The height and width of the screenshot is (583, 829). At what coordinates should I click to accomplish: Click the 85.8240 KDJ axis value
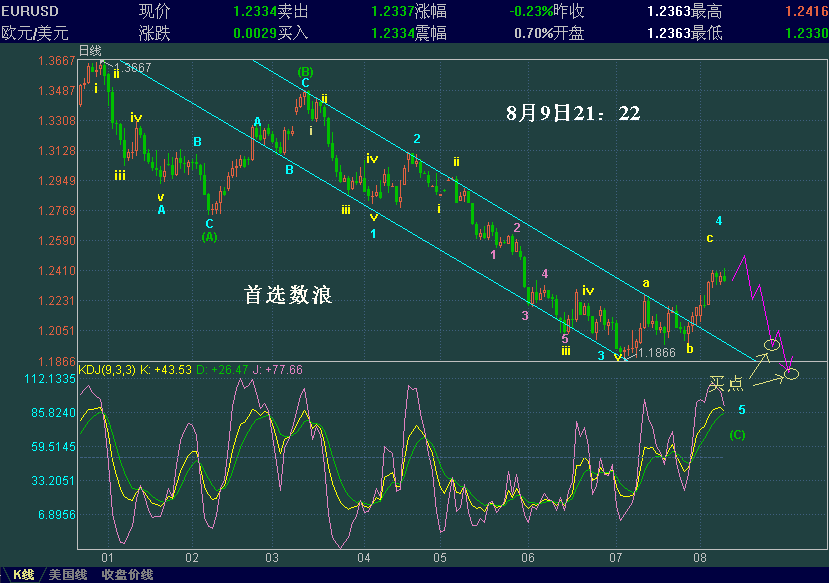53,412
